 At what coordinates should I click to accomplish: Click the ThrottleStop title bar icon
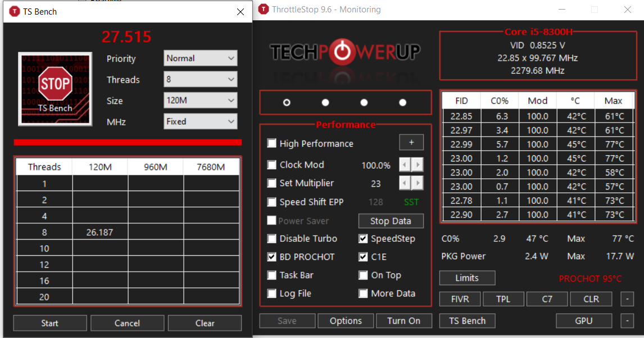click(263, 9)
